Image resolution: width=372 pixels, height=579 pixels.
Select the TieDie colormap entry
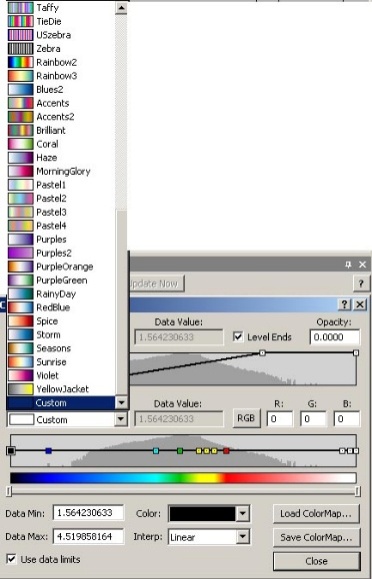[61, 21]
